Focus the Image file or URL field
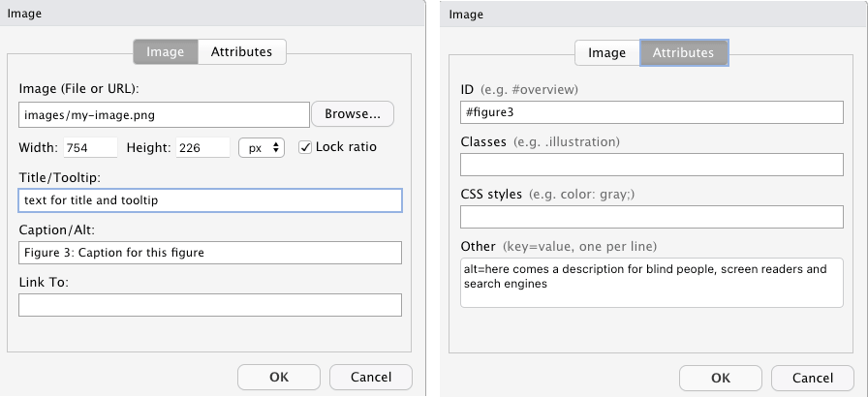The image size is (868, 397). [x=164, y=115]
